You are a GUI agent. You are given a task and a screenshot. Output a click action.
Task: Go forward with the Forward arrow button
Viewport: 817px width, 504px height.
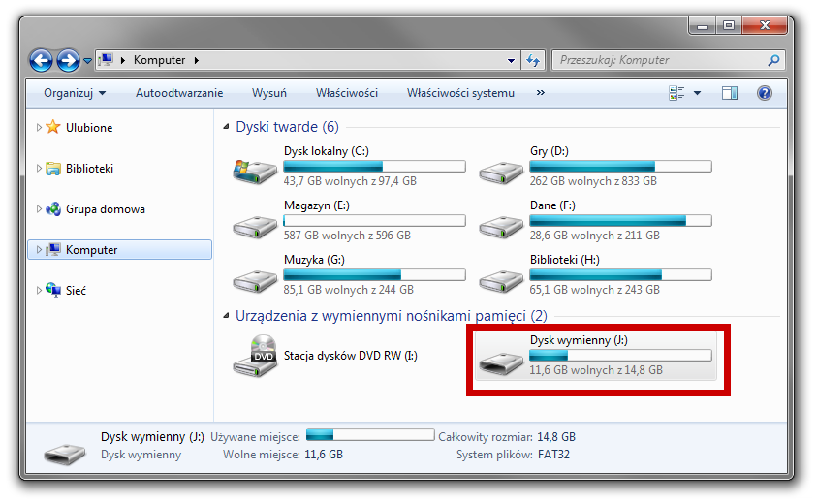coord(68,60)
